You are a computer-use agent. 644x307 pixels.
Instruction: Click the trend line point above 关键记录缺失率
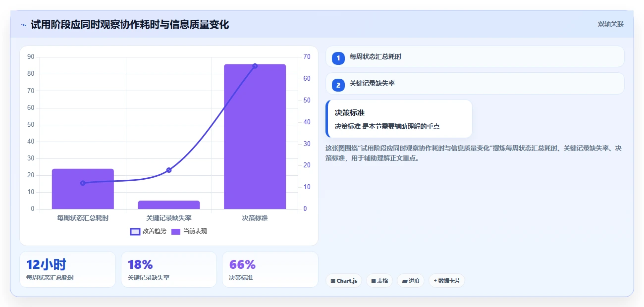click(169, 170)
